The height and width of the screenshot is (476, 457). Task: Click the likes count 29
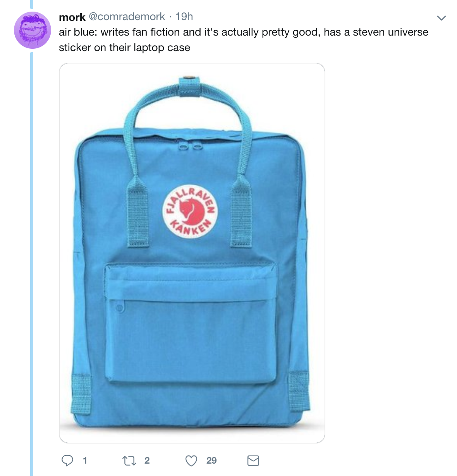211,461
